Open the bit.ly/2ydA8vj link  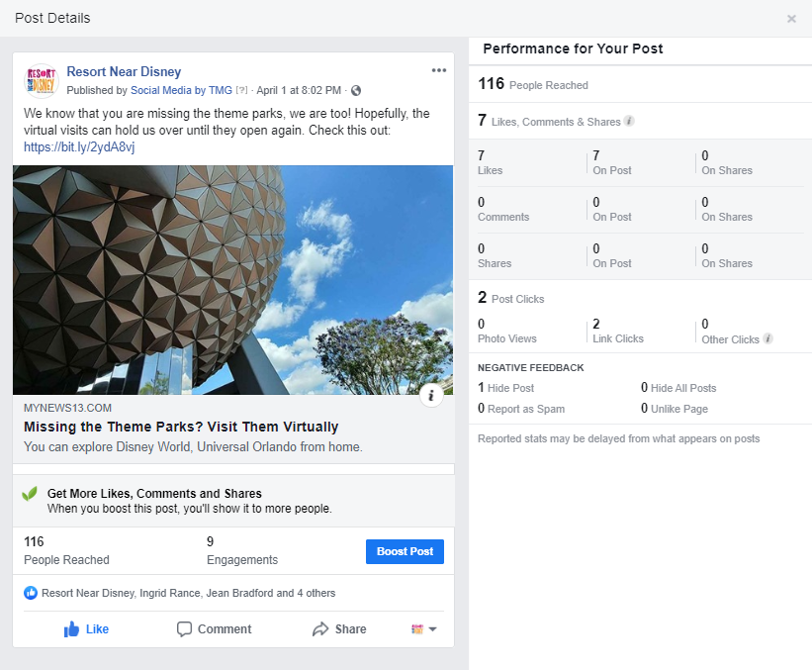[x=79, y=147]
